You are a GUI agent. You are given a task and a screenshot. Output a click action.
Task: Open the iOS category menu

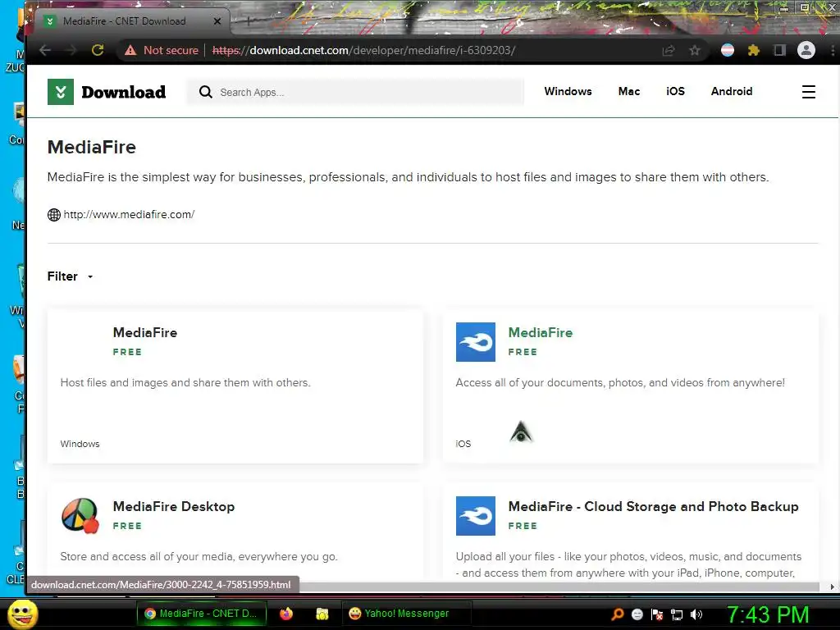(676, 92)
